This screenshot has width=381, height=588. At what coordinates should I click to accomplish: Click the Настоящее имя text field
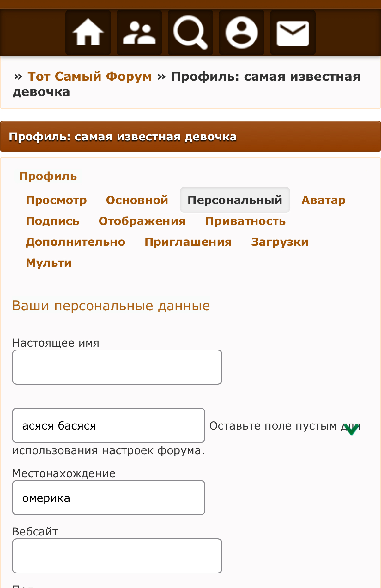[117, 367]
